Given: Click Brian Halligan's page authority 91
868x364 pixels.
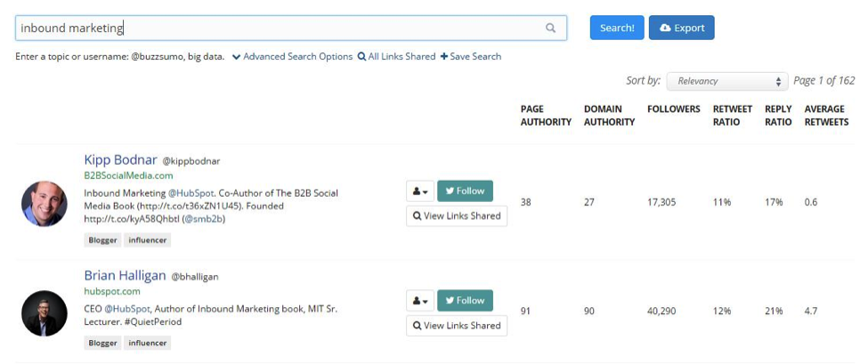Looking at the screenshot, I should click(525, 311).
